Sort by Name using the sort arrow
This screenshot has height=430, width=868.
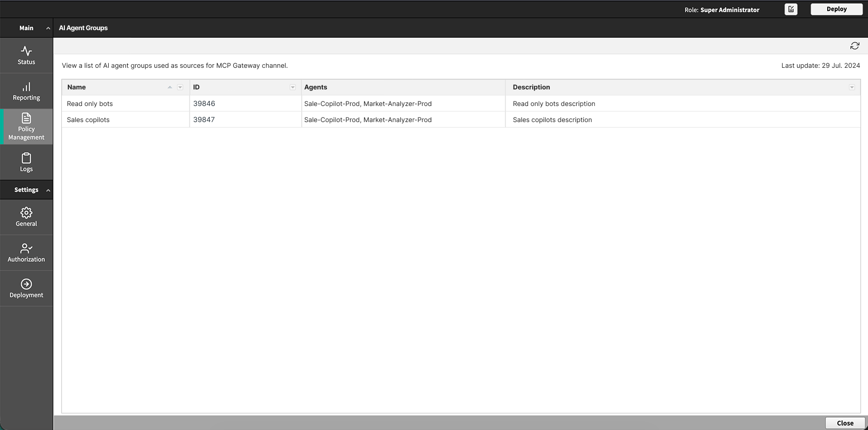point(170,87)
